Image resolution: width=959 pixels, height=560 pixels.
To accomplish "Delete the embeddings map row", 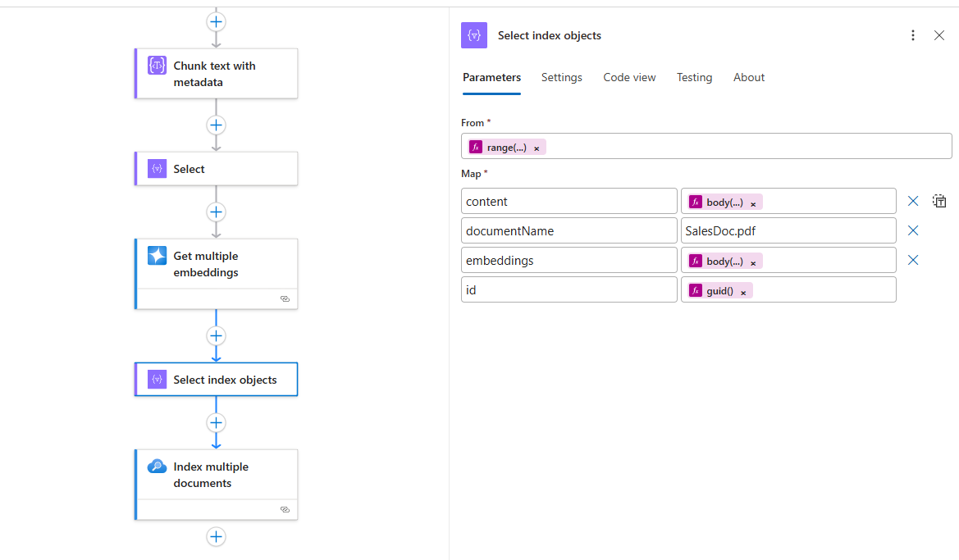I will point(913,260).
